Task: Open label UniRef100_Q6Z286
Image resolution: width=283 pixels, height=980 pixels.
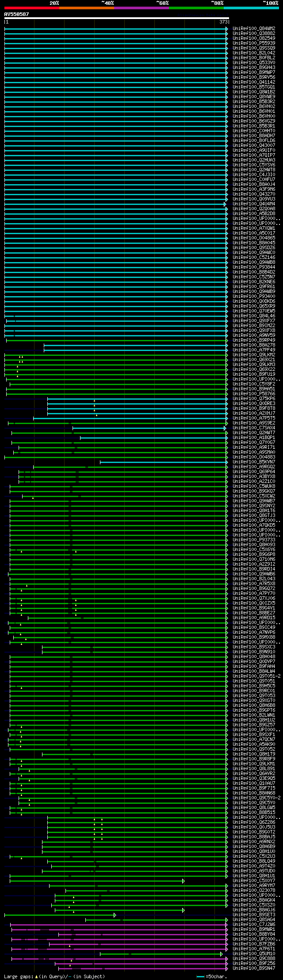Action: tap(254, 822)
